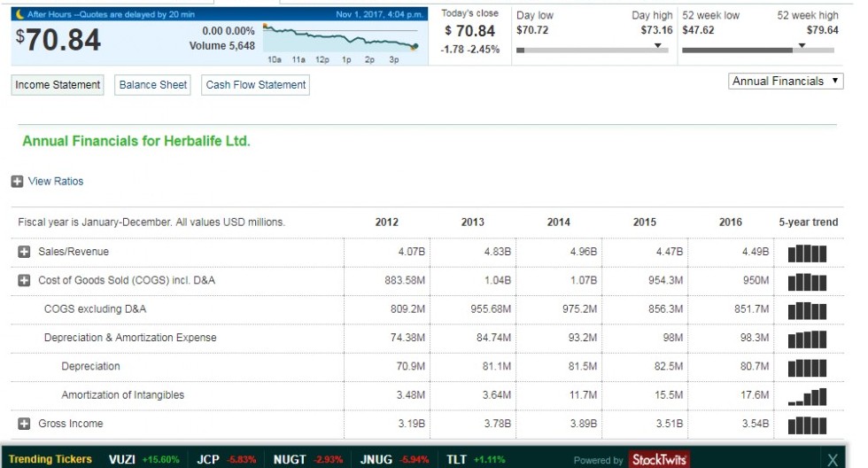Select Amortization of Intangibles label
The width and height of the screenshot is (868, 468).
click(123, 395)
